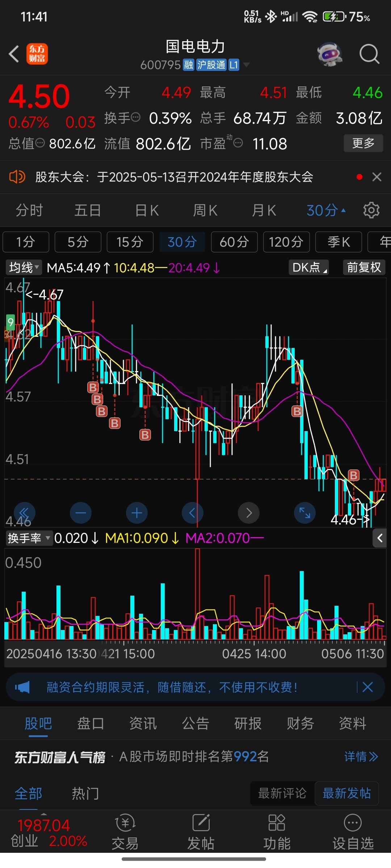Collapse side panel arrow beside MA2
The height and width of the screenshot is (868, 391).
point(379,538)
